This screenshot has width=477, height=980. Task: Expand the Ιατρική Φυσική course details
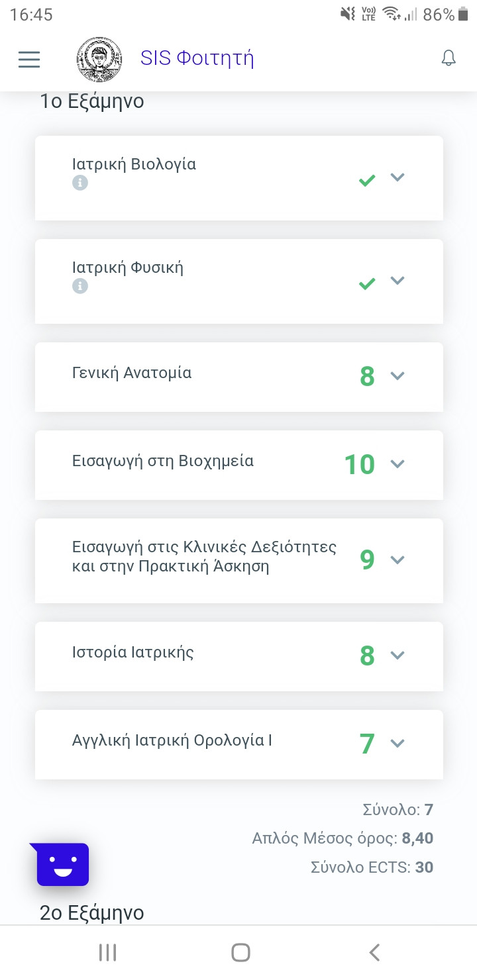click(x=397, y=281)
